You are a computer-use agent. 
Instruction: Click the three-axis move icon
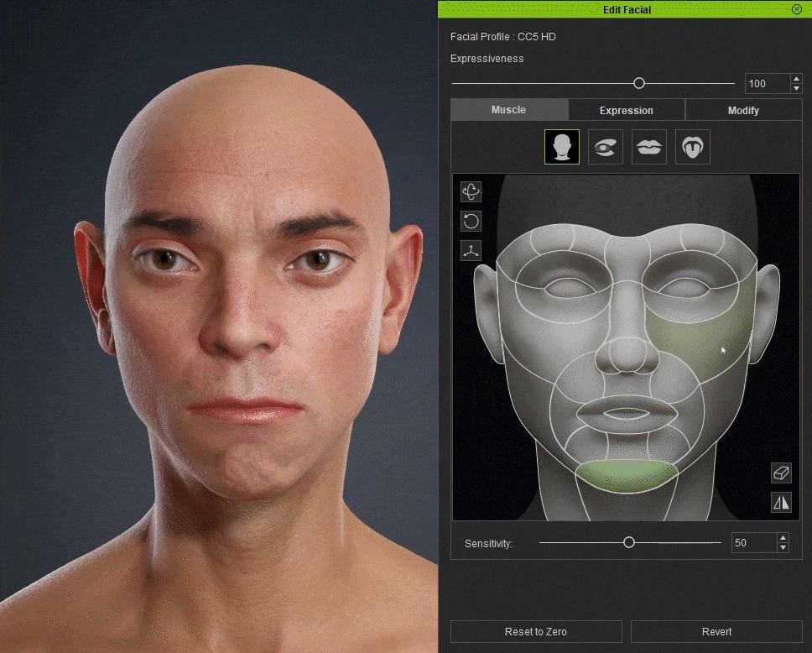tap(471, 250)
